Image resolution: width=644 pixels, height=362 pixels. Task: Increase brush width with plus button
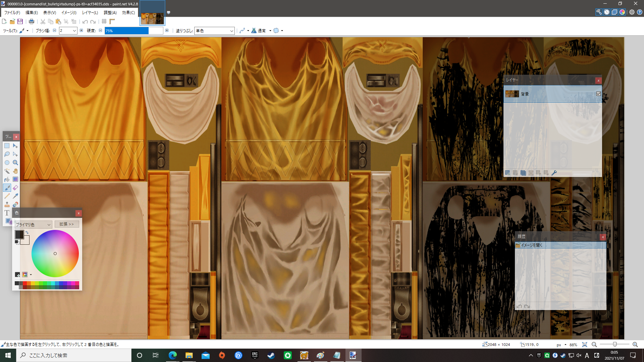point(81,31)
